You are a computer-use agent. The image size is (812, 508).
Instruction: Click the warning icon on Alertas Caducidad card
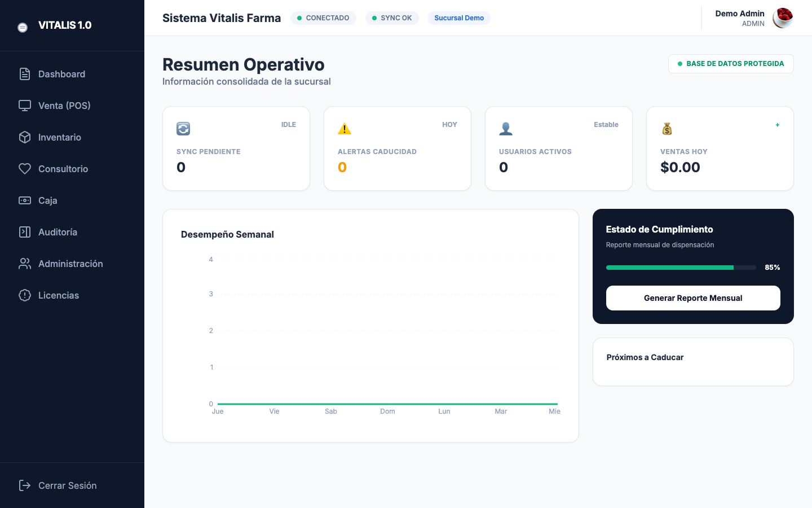[x=344, y=129]
